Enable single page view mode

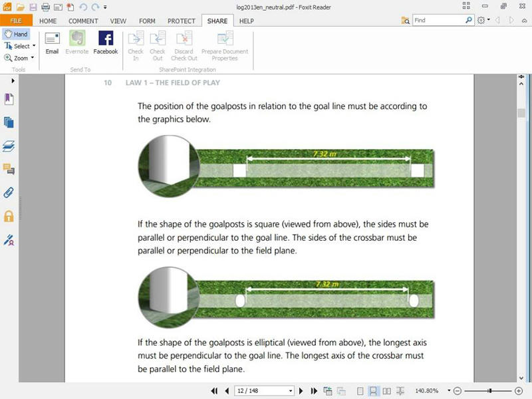tap(360, 391)
